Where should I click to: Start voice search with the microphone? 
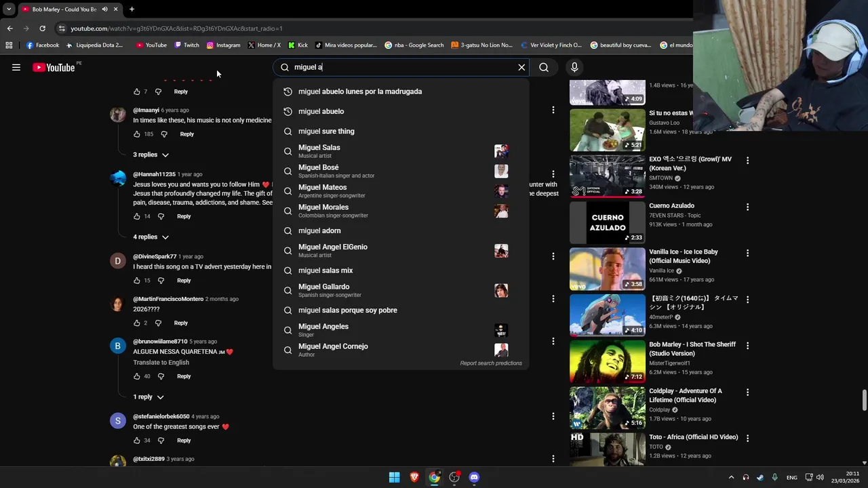pos(574,67)
